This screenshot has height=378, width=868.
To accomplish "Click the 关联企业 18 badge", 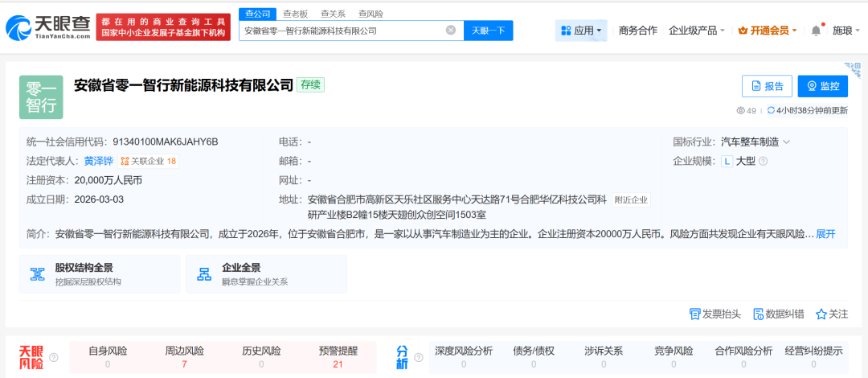I will click(149, 162).
